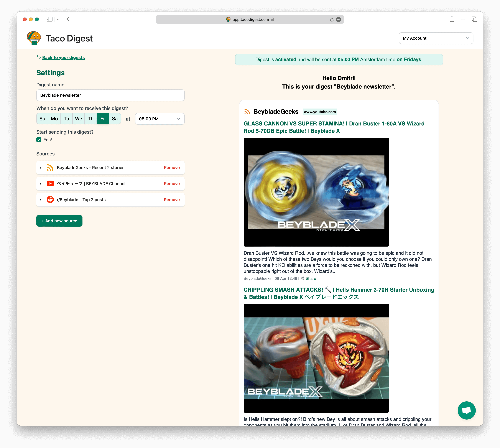500x448 pixels.
Task: Expand the Safari sidebar chevron menu
Action: coord(58,19)
